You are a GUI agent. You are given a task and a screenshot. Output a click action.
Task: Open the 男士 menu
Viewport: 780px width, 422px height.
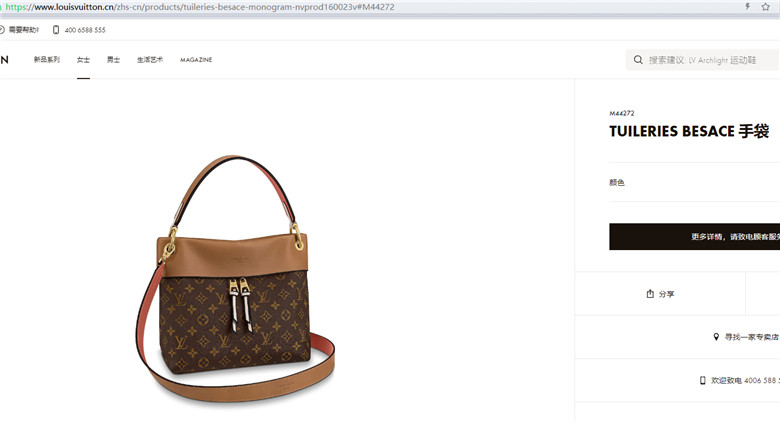tap(113, 60)
